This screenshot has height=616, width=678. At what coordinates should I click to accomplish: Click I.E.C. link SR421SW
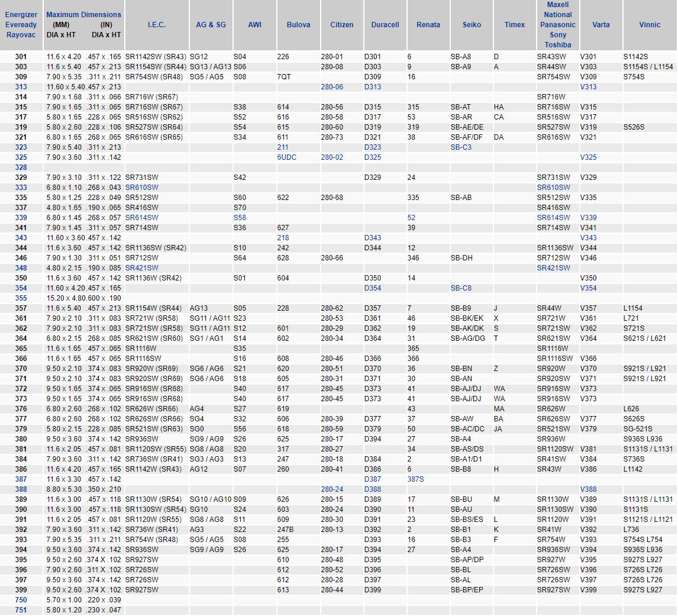point(141,268)
